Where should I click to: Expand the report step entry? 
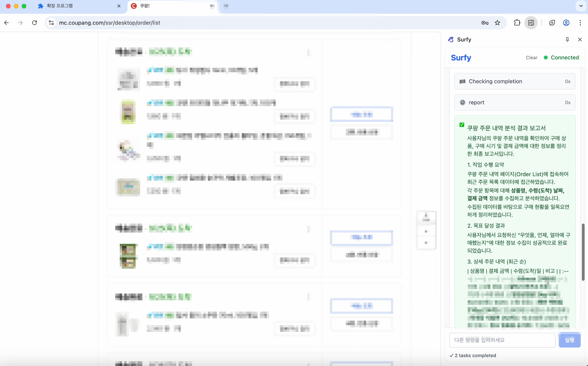515,102
